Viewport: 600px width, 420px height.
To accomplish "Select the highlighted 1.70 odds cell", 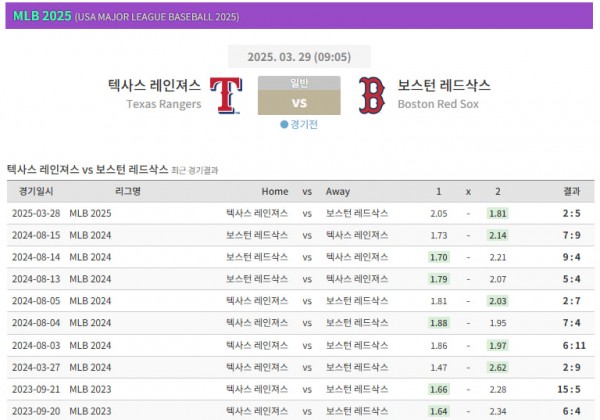I will 438,257.
